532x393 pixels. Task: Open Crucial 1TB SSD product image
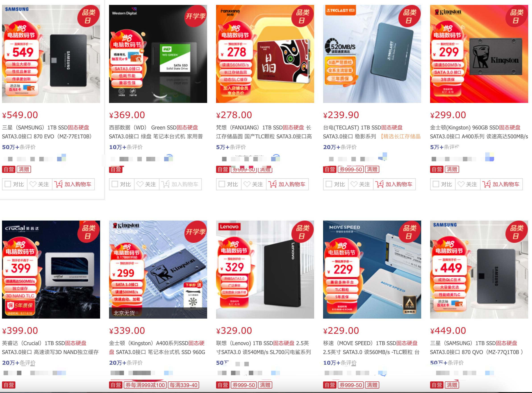tap(51, 270)
